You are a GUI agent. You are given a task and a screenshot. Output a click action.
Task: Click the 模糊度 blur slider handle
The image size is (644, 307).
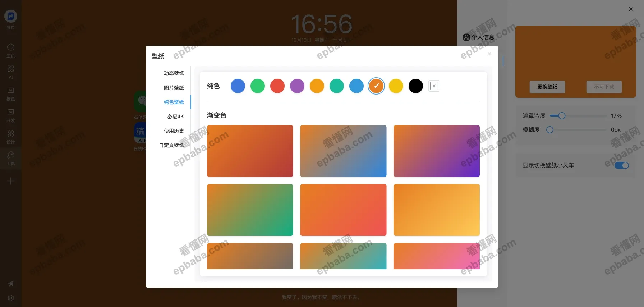(x=550, y=130)
